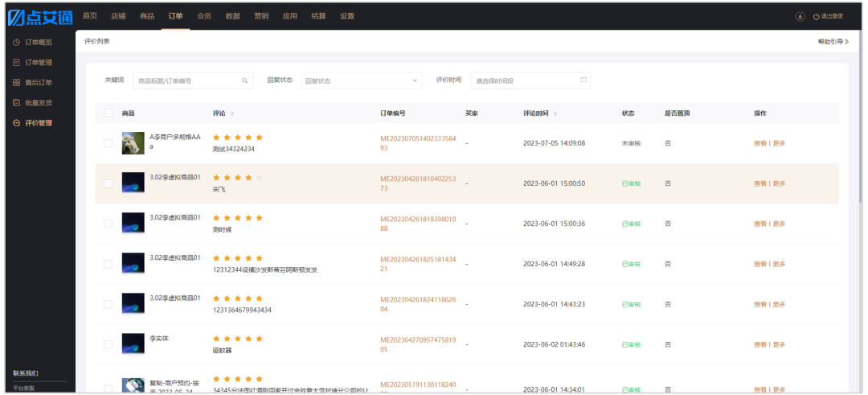Go to the 店铺 menu
The image size is (868, 395).
pos(118,16)
